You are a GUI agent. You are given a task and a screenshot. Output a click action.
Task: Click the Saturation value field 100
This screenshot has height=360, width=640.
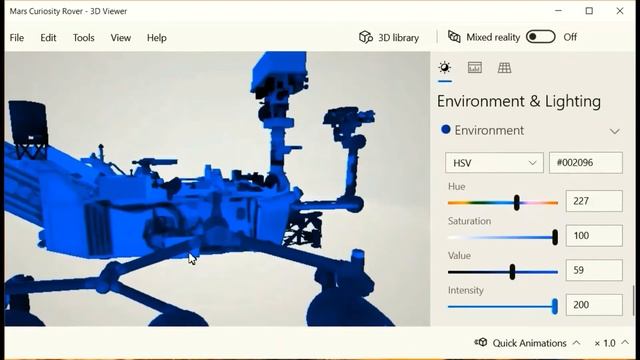click(x=594, y=236)
